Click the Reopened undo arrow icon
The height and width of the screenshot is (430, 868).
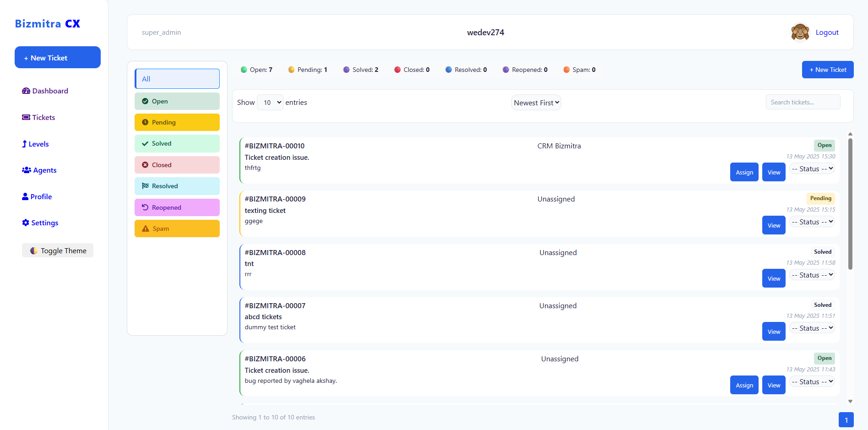click(x=145, y=207)
